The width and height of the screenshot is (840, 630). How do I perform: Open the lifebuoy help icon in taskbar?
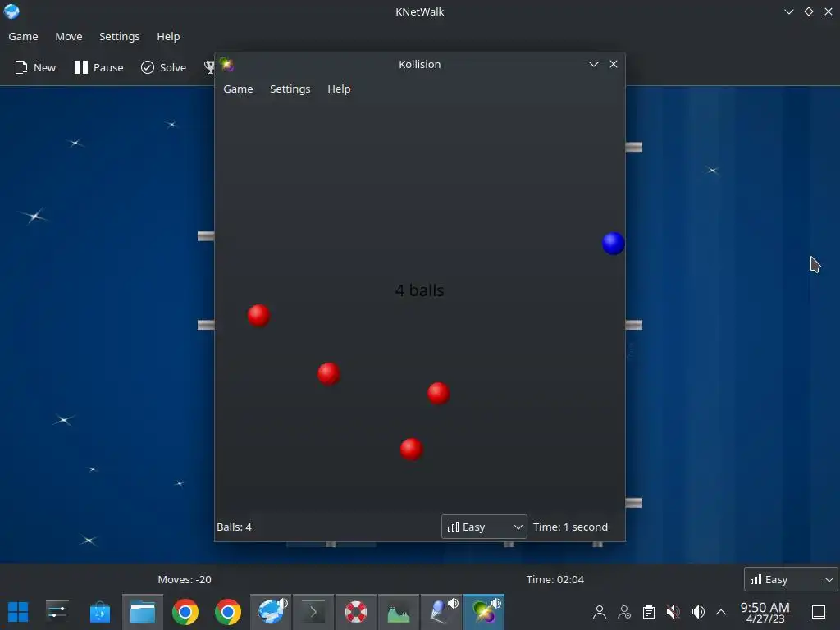click(x=356, y=612)
